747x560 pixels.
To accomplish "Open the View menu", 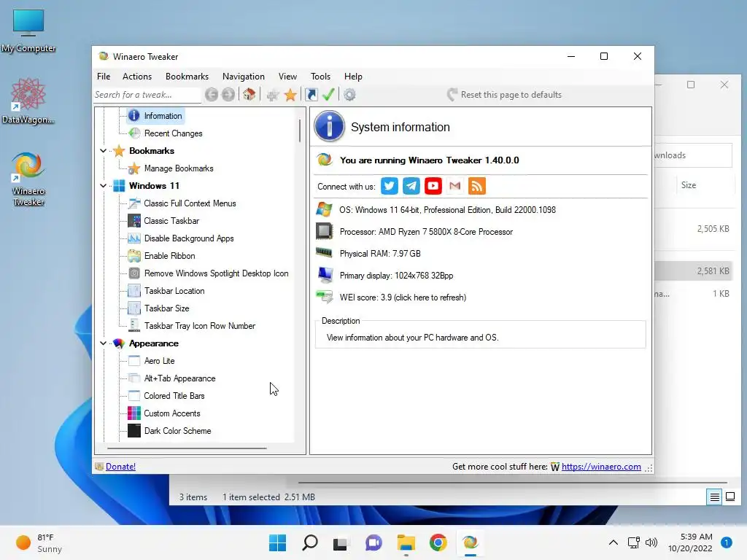I will [x=287, y=76].
